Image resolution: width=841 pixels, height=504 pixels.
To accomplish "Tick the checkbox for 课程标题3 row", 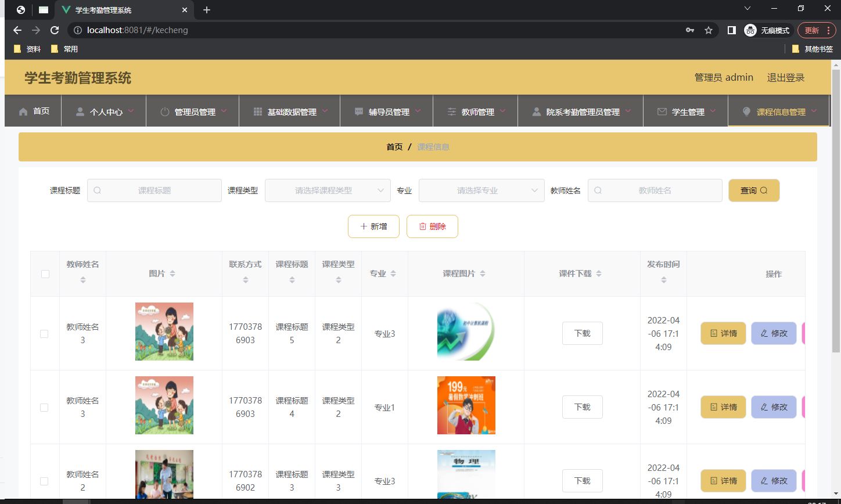I will pyautogui.click(x=44, y=481).
